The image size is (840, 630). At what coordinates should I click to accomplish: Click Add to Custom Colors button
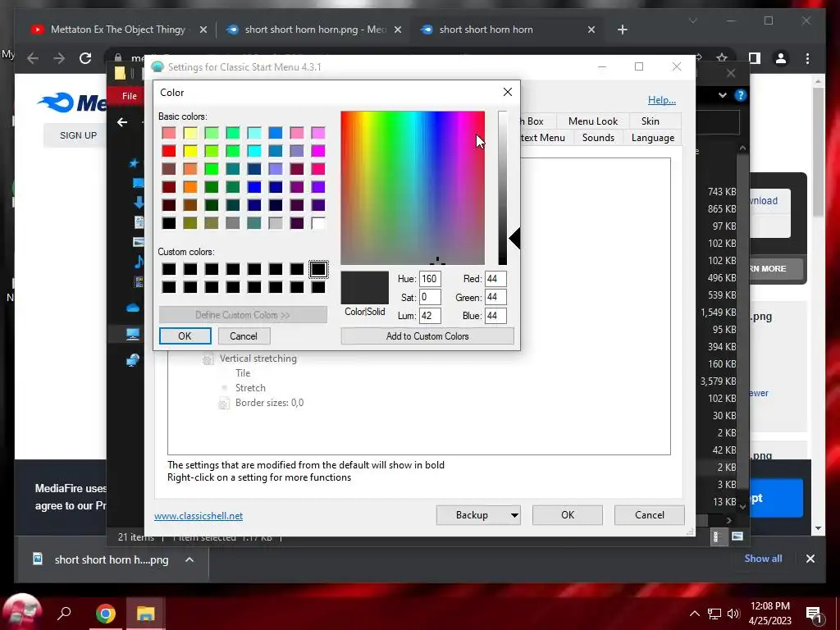(x=427, y=336)
